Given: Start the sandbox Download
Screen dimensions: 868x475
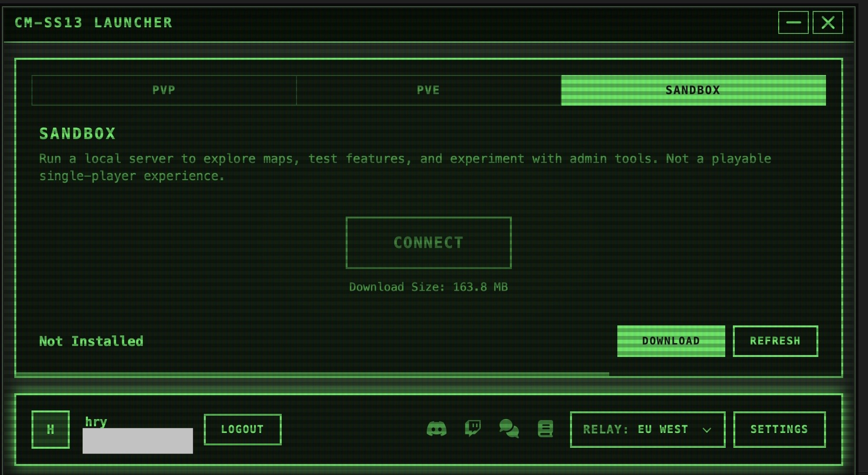Looking at the screenshot, I should pos(671,341).
